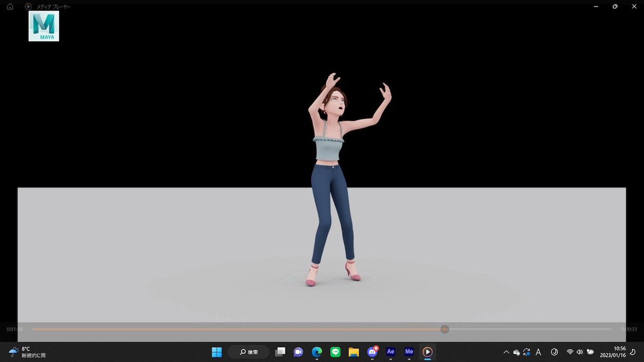Seek near the start of the video progress bar
644x362 pixels.
pyautogui.click(x=37, y=329)
